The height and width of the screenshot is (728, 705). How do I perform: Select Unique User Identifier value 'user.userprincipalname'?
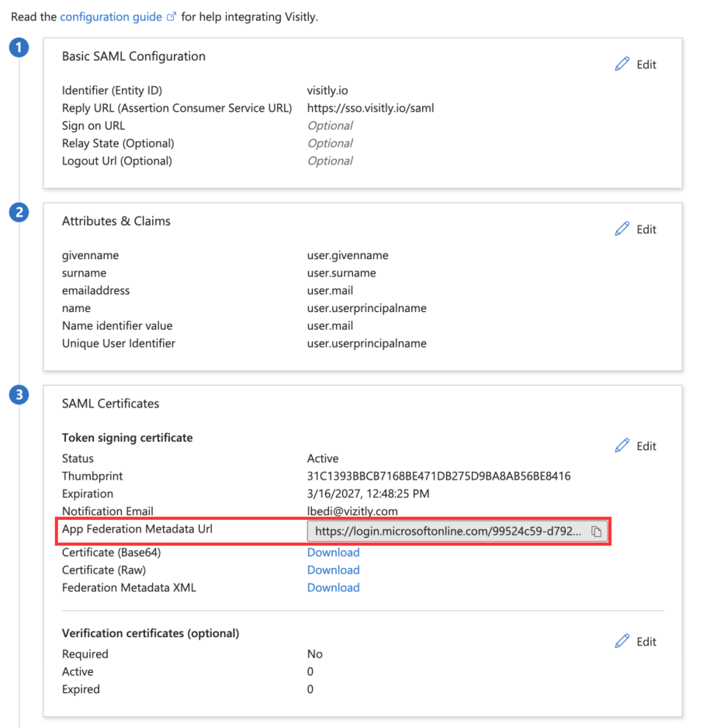(x=367, y=343)
